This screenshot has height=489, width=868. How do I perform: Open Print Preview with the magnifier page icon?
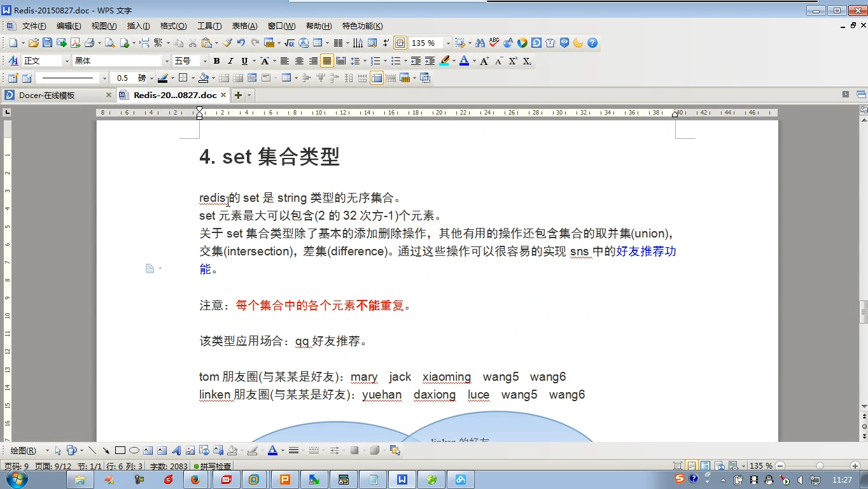click(109, 43)
